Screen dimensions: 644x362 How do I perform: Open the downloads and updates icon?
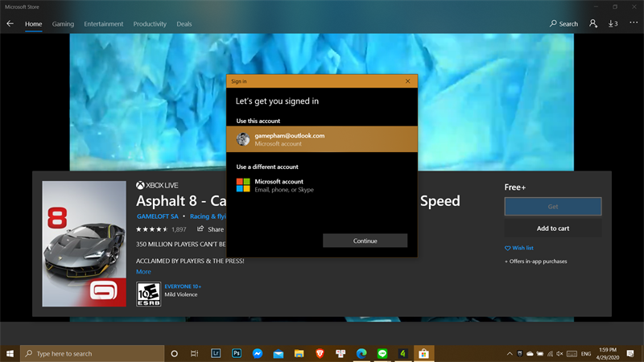click(x=613, y=24)
